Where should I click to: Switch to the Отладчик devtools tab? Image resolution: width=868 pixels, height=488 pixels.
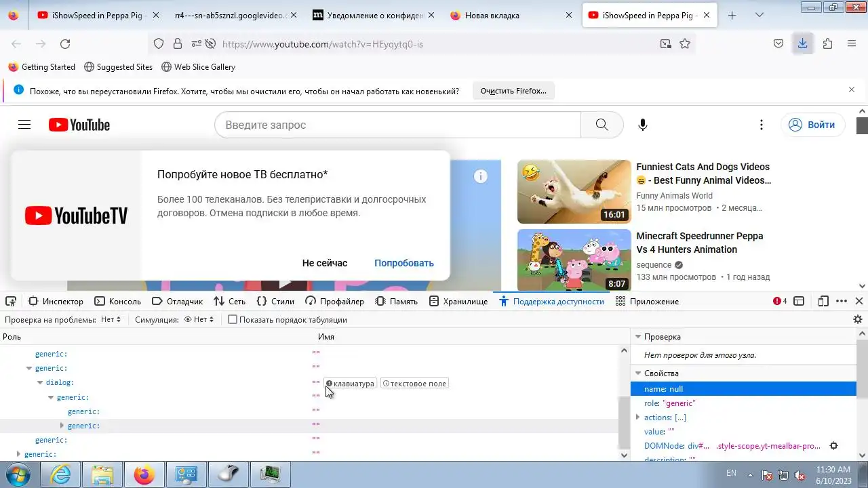tap(178, 301)
